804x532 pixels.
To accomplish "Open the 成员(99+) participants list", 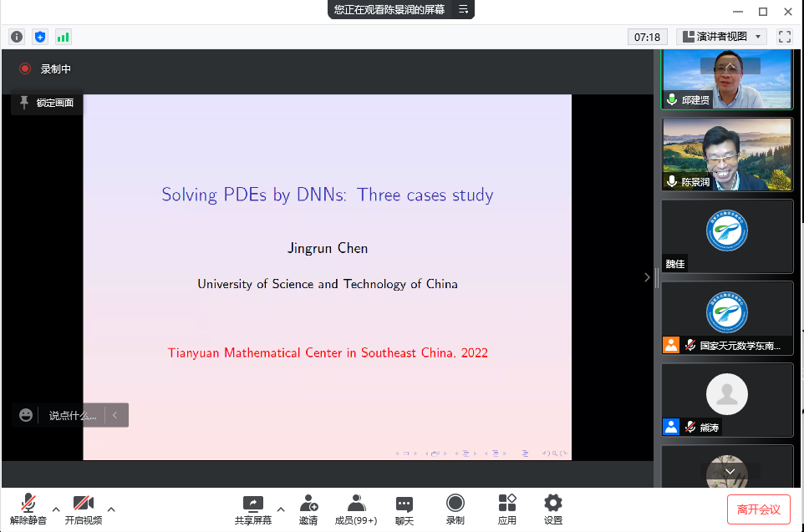I will point(356,508).
